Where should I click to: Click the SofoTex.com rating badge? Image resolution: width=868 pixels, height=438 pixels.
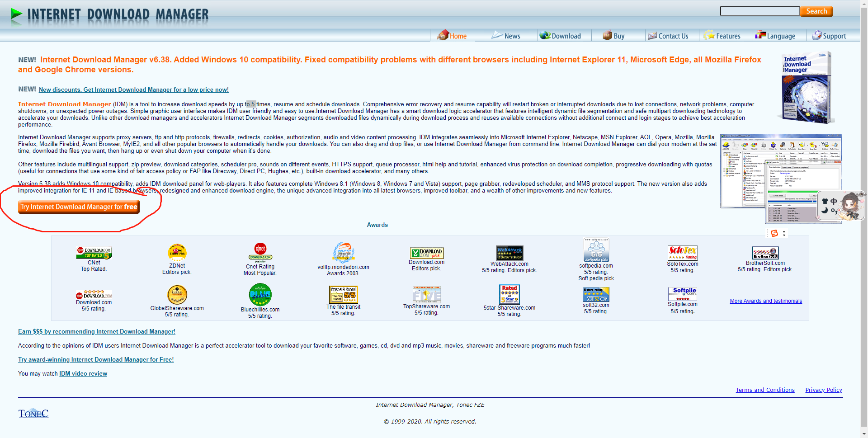pos(683,253)
